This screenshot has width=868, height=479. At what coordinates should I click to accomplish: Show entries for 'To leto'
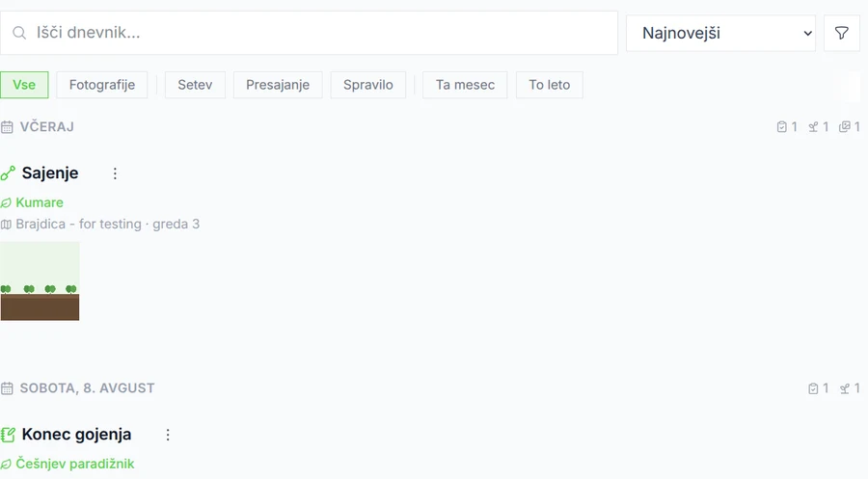point(549,85)
